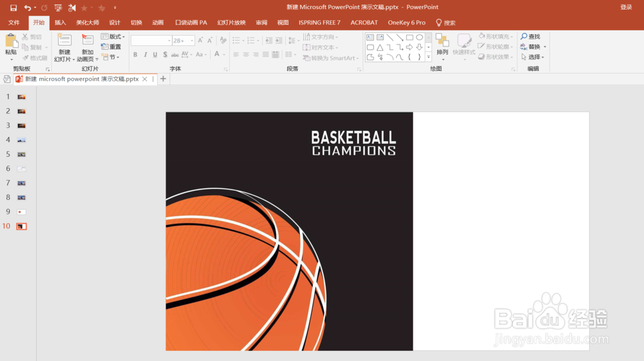Screen dimensions: 644x361
Task: Open the character spacing AV dropdown
Action: 187,54
